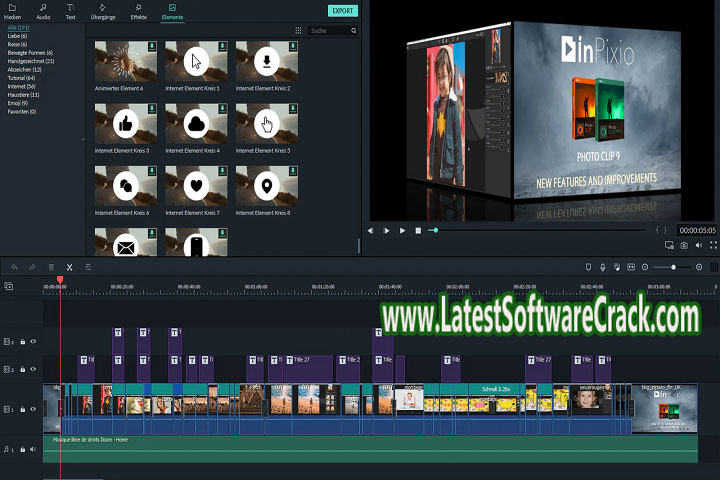This screenshot has height=480, width=720.
Task: Click the search magnifier icon
Action: (354, 30)
